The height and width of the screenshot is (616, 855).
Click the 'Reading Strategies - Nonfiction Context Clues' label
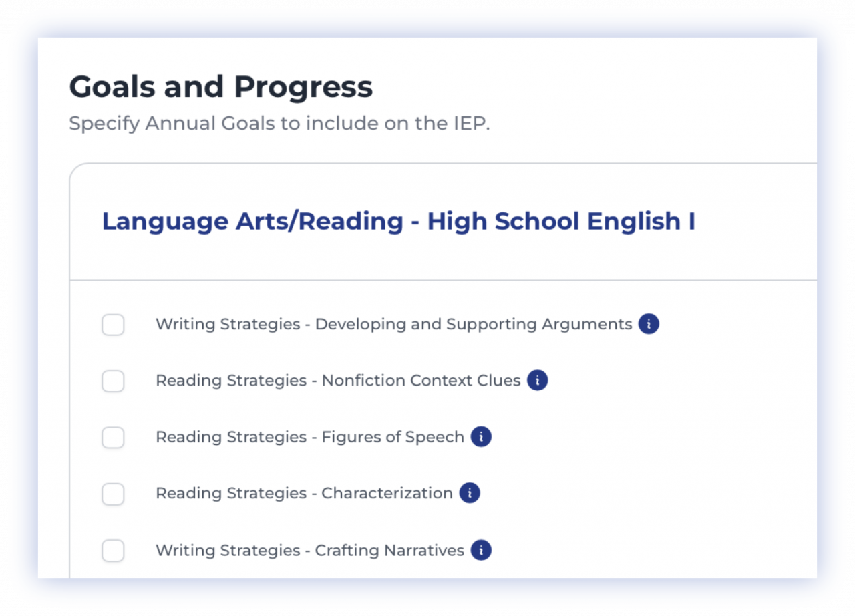338,381
